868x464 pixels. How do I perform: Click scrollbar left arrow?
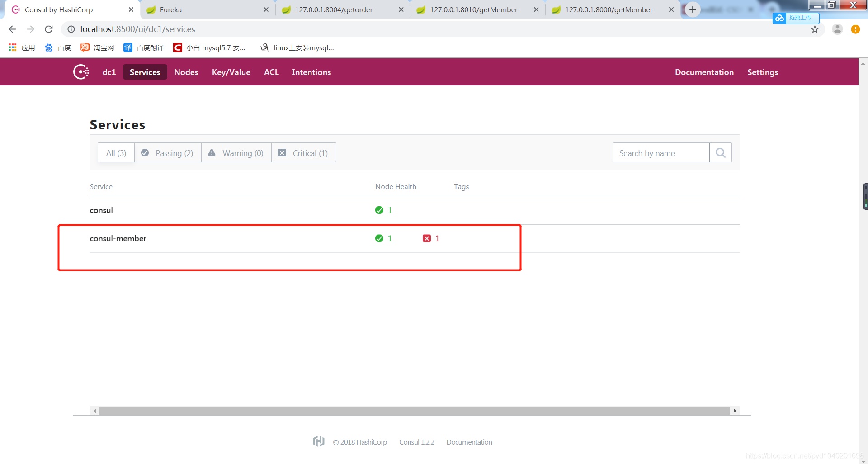94,411
